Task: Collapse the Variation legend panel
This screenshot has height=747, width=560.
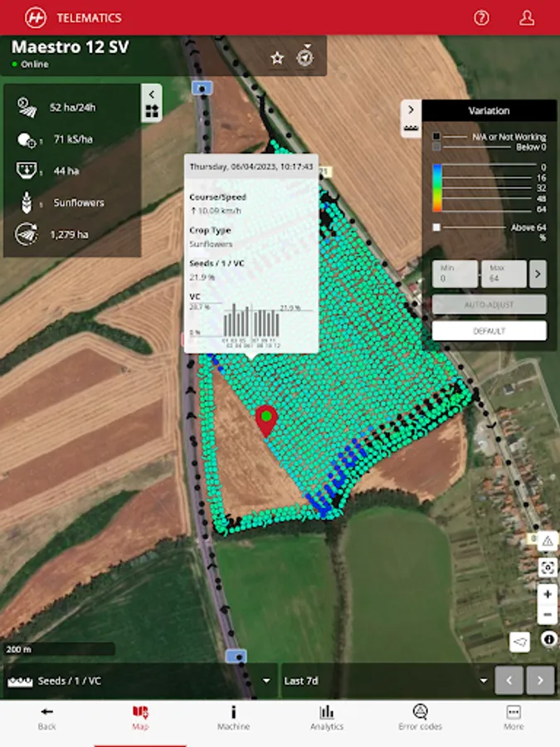Action: coord(411,110)
